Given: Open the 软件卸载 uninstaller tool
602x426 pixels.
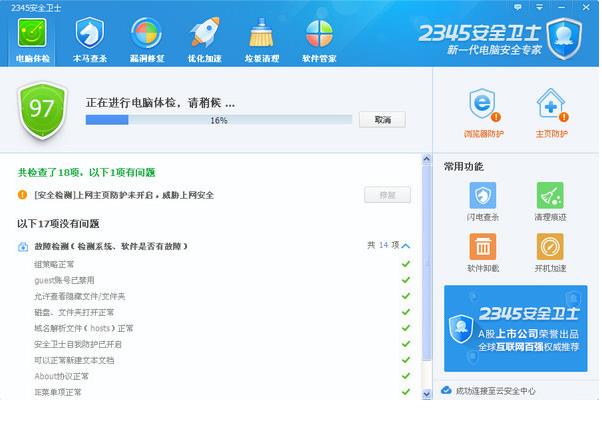Looking at the screenshot, I should coord(483,252).
